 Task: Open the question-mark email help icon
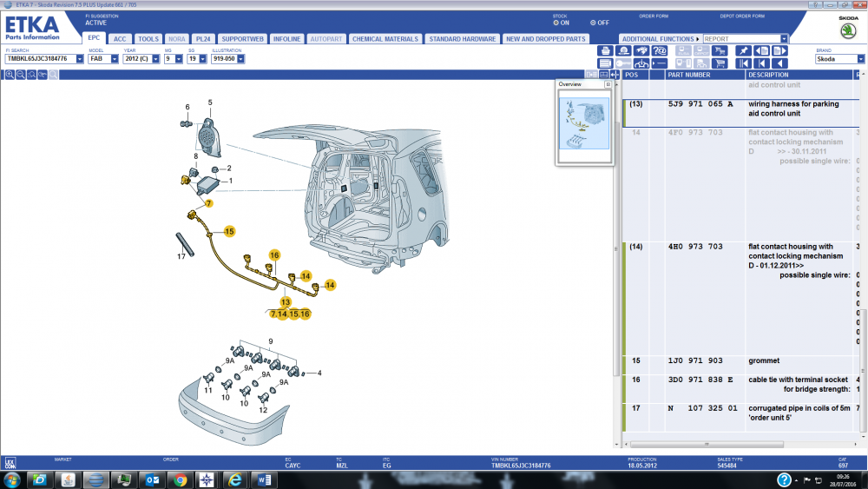point(660,50)
